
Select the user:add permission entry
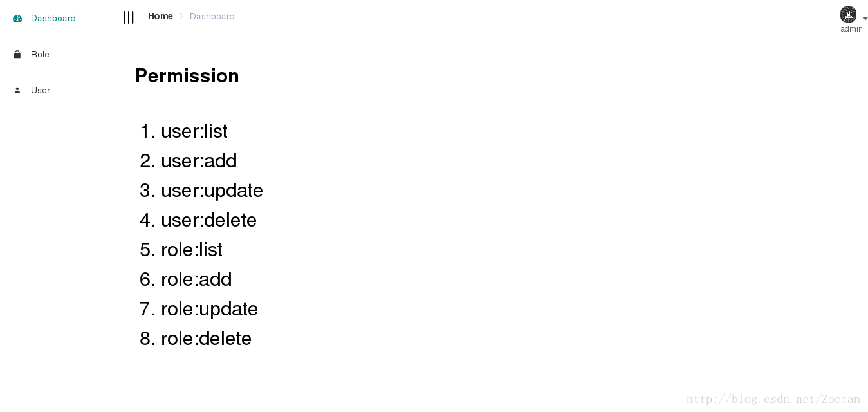[199, 161]
